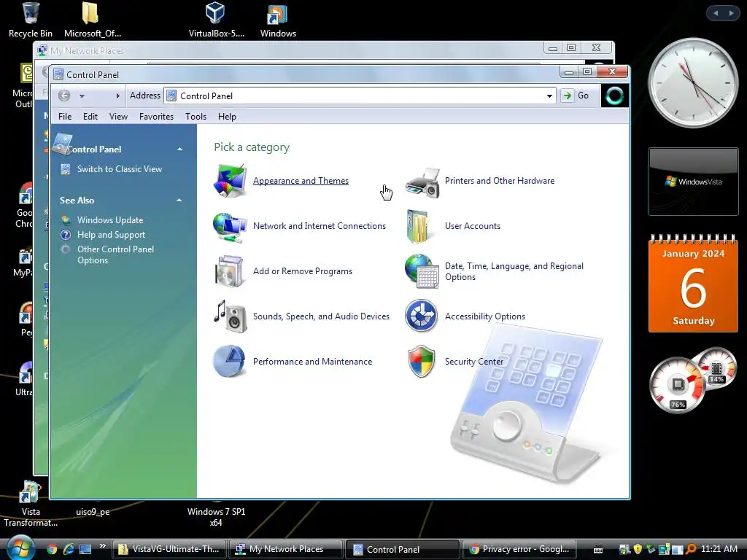Viewport: 747px width, 560px height.
Task: Open the Back button history dropdown
Action: coord(82,96)
